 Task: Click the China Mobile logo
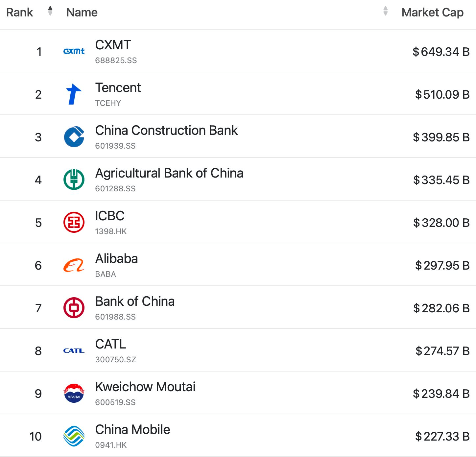[x=74, y=436]
